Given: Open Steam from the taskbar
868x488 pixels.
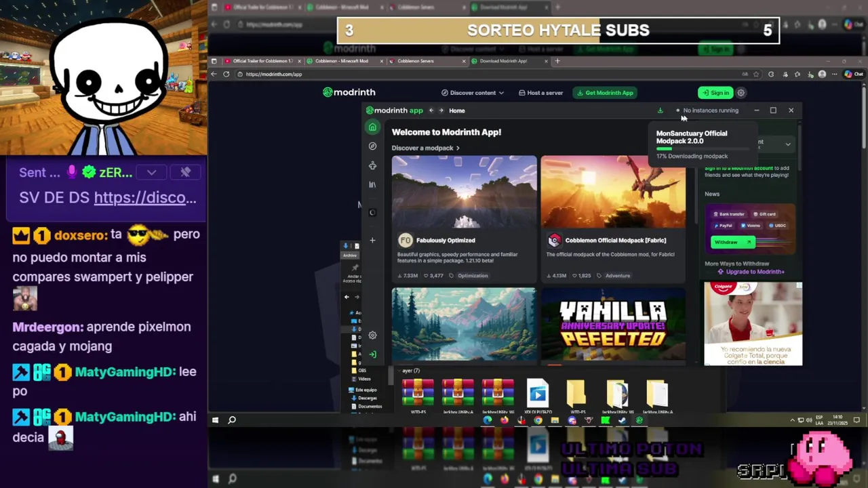Looking at the screenshot, I should pyautogui.click(x=623, y=420).
